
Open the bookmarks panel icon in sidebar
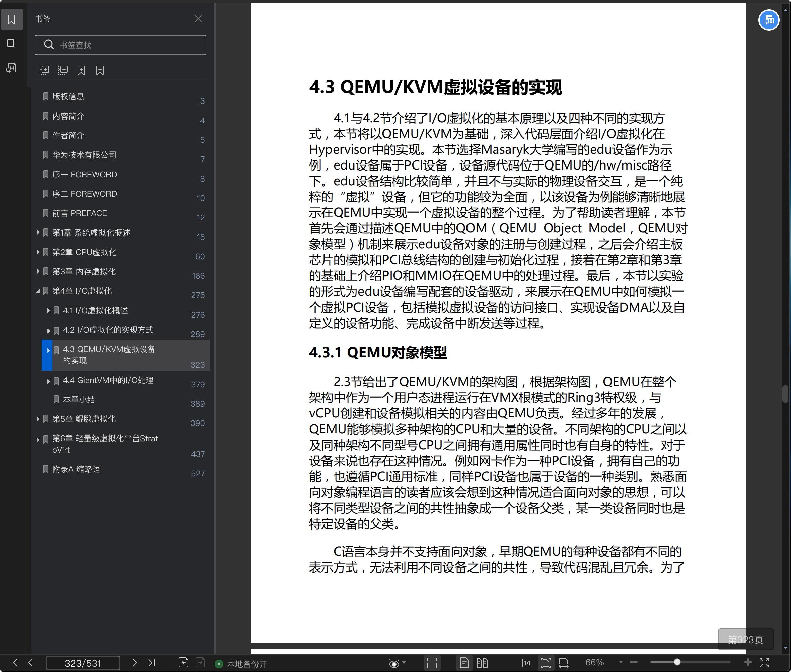coord(11,19)
